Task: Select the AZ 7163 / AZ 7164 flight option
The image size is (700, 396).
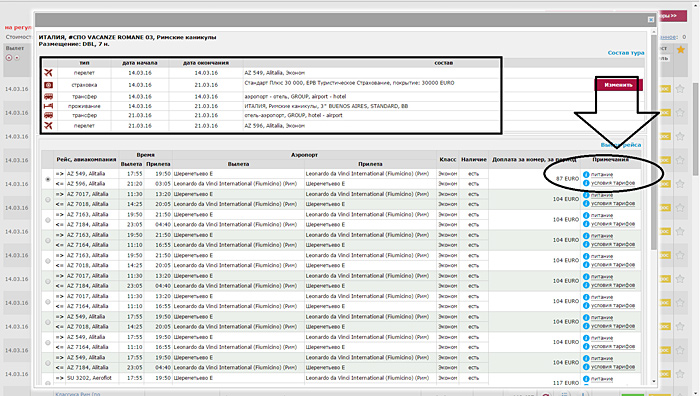Action: point(48,240)
